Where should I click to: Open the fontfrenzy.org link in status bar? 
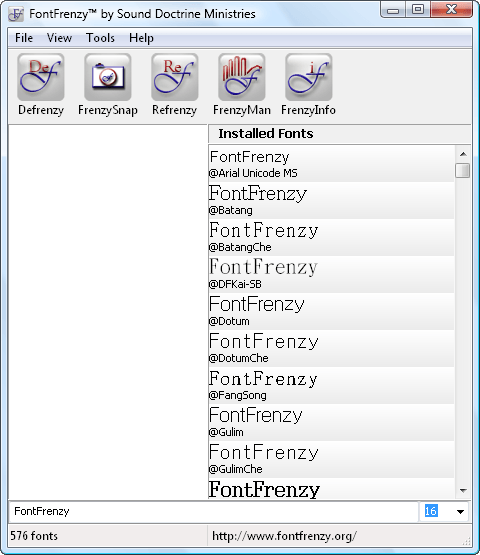pyautogui.click(x=284, y=536)
